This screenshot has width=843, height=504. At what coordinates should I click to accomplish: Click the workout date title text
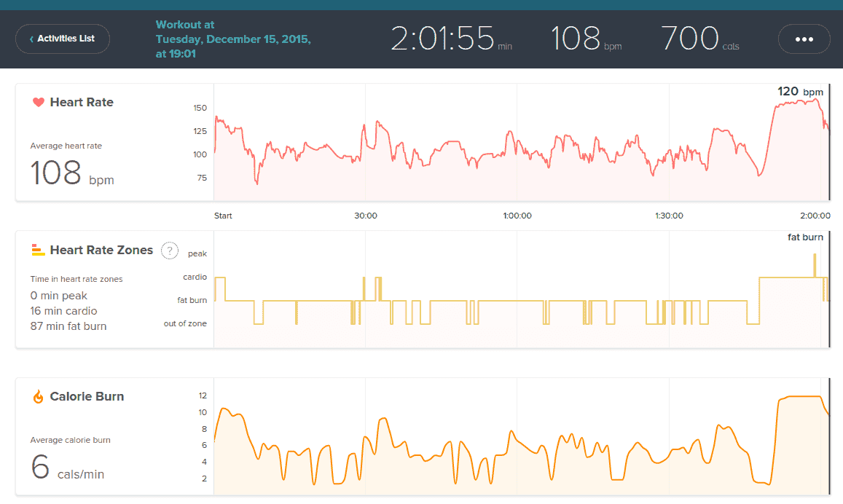(x=233, y=39)
